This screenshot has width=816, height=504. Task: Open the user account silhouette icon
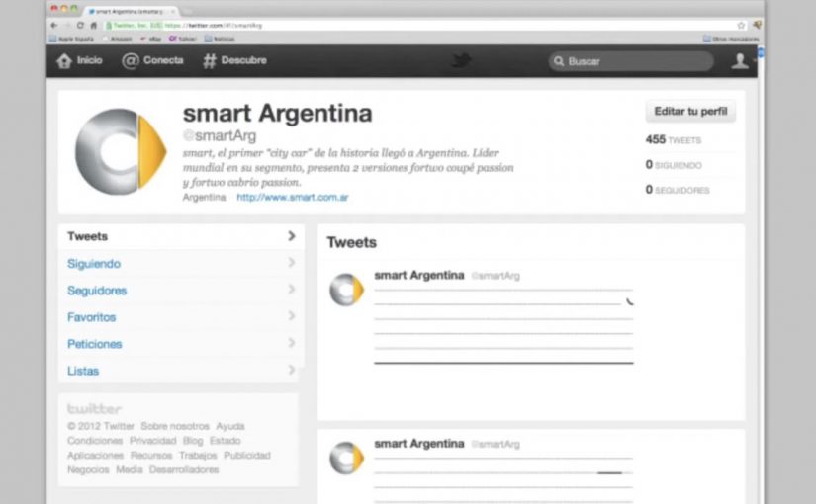[x=740, y=61]
